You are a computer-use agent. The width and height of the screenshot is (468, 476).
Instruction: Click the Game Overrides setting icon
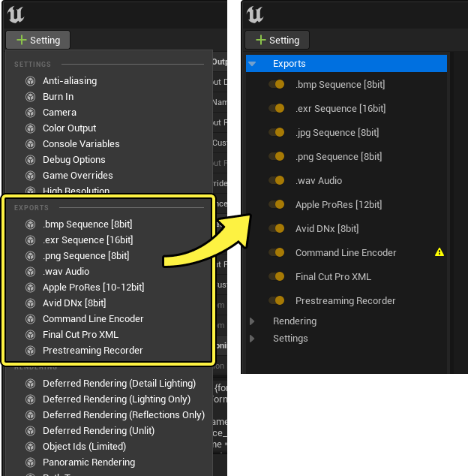[x=30, y=176]
